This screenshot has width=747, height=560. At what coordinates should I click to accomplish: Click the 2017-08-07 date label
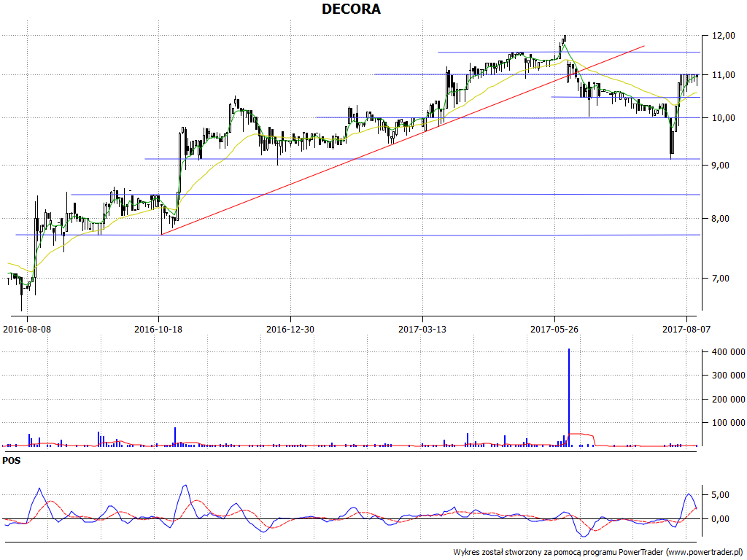tap(686, 329)
